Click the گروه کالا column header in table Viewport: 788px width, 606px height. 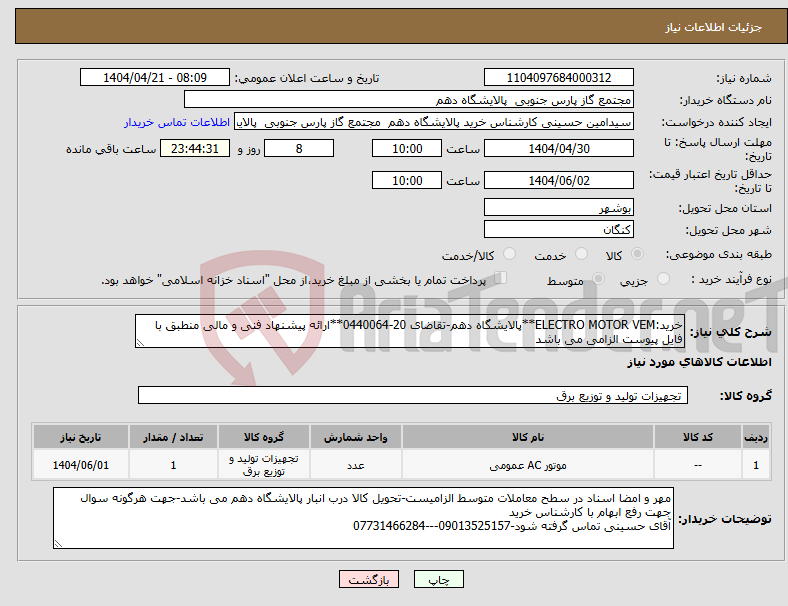[x=264, y=437]
